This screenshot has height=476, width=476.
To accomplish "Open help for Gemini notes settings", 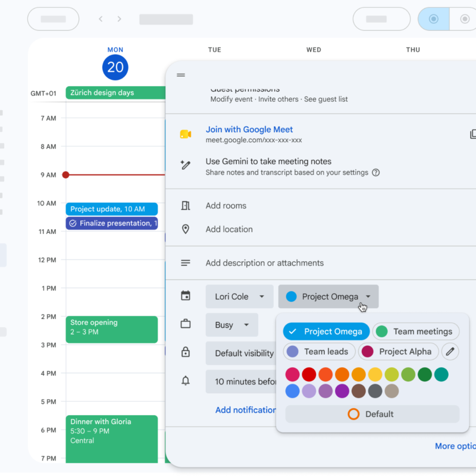I will (376, 173).
